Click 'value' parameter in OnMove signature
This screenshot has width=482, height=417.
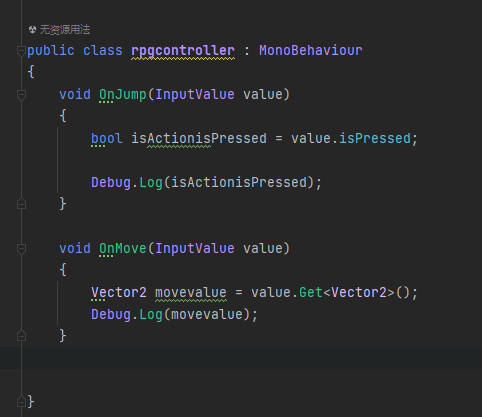click(263, 249)
